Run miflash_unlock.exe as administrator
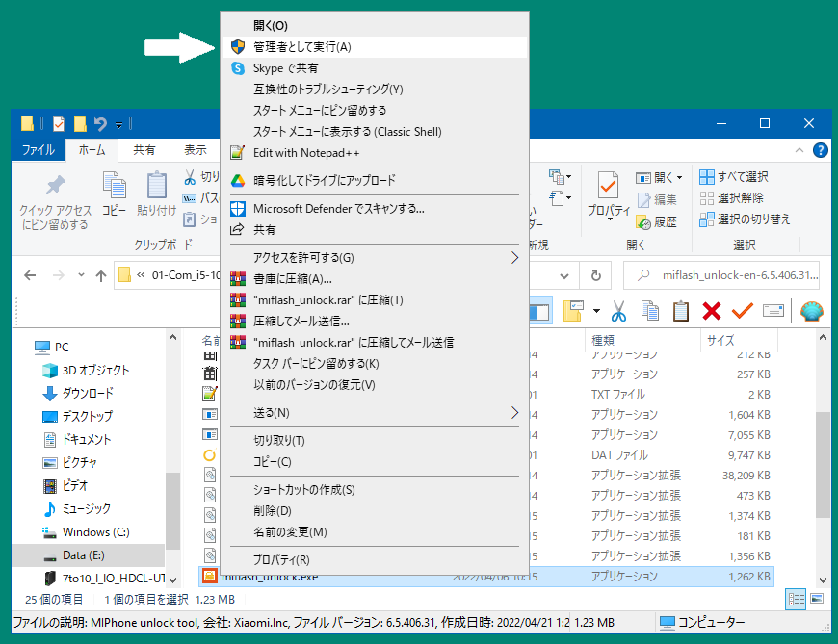The width and height of the screenshot is (838, 644). 308,44
